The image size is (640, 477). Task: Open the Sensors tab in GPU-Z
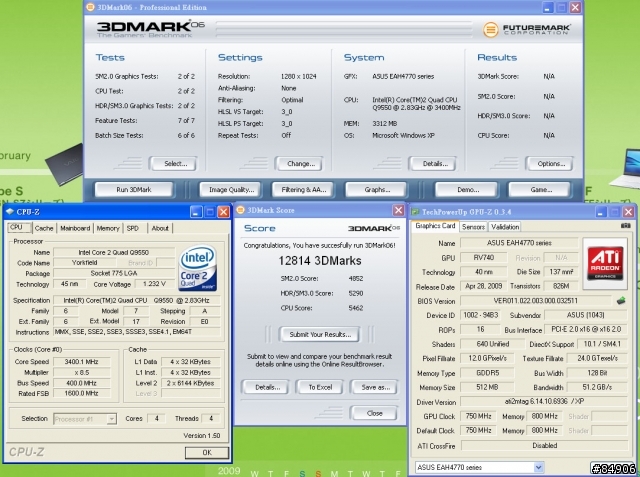coord(474,227)
